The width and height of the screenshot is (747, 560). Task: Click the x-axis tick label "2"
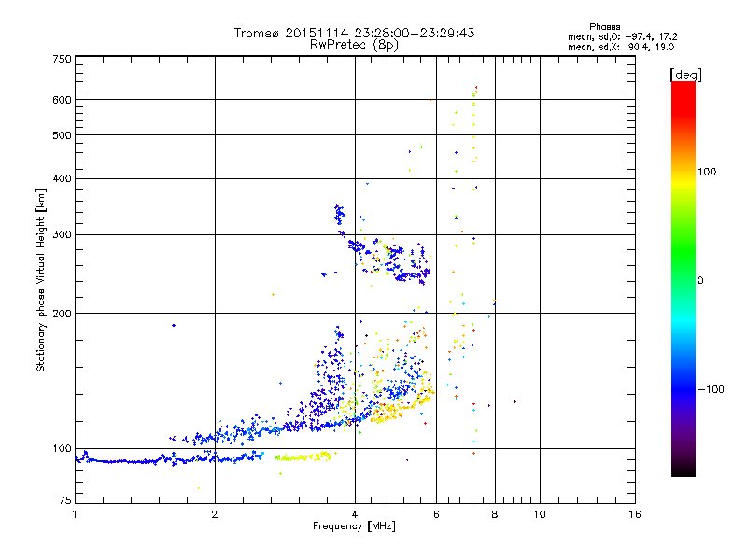(215, 514)
